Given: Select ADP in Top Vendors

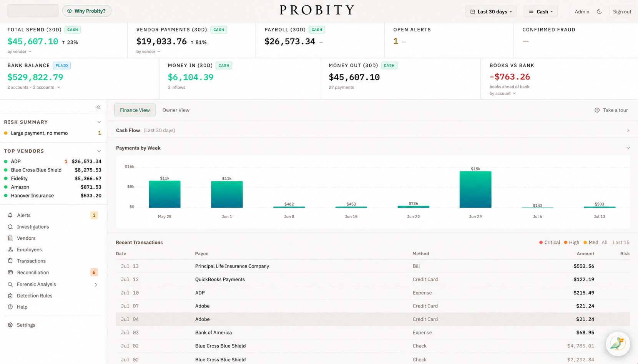Looking at the screenshot, I should [x=53, y=161].
